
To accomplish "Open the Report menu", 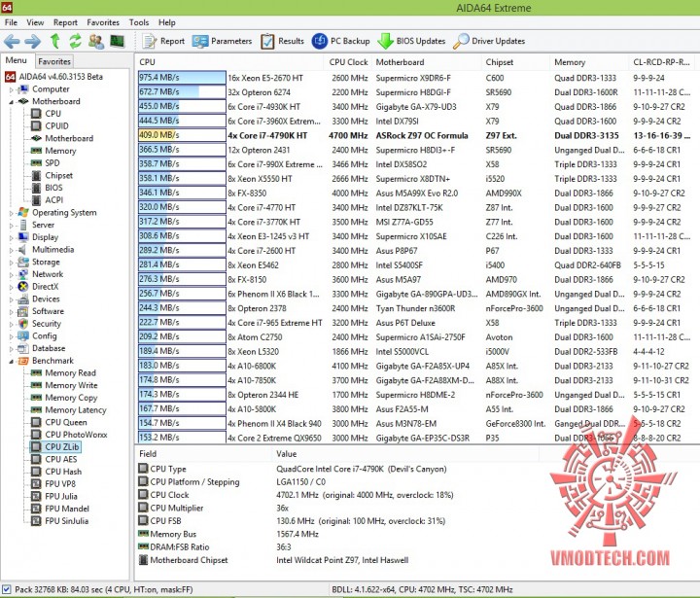I will coord(65,22).
